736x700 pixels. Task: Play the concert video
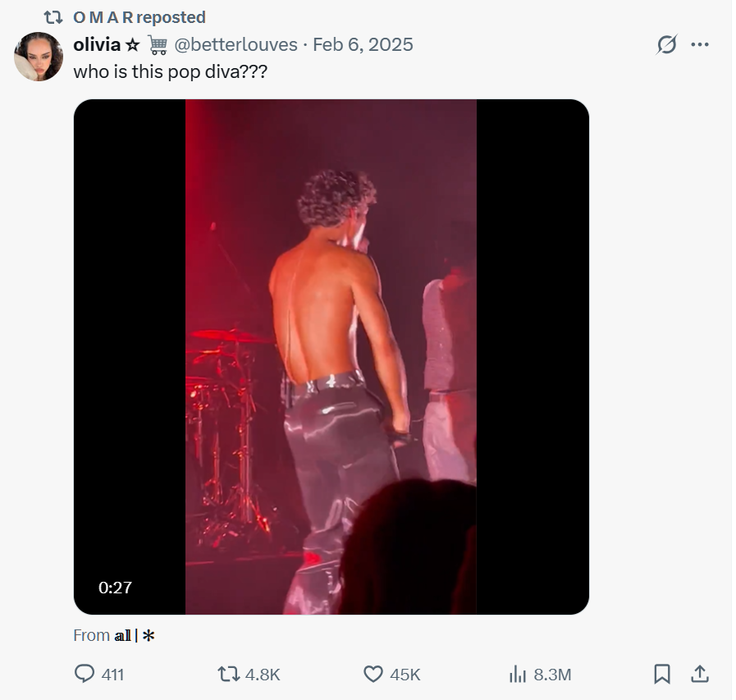[x=331, y=357]
